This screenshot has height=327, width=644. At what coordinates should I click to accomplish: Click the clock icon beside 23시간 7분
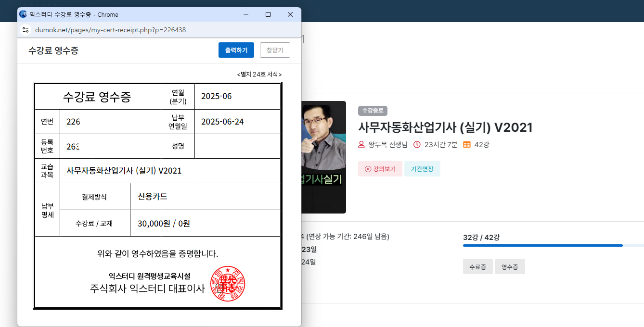coord(417,144)
